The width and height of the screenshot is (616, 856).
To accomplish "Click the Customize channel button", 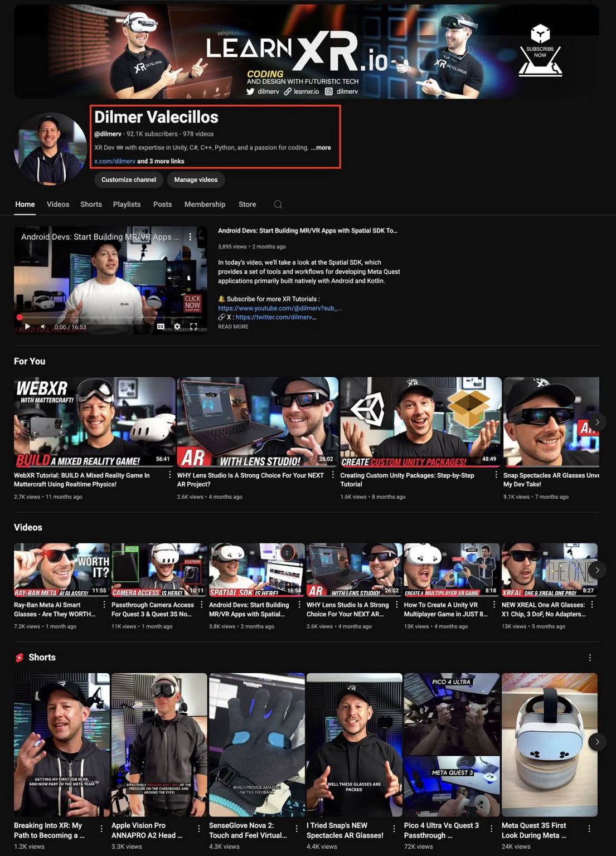I will (129, 179).
